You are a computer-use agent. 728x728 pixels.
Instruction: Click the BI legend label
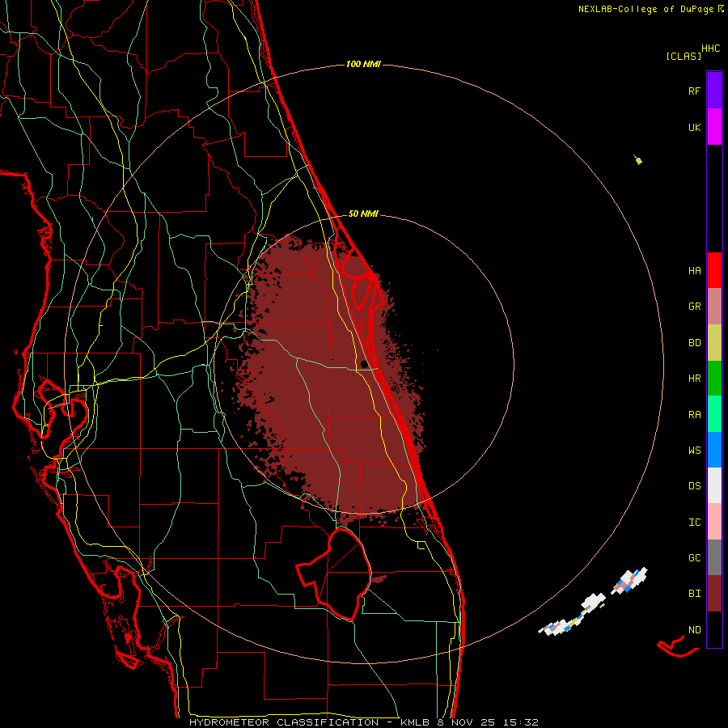point(694,594)
